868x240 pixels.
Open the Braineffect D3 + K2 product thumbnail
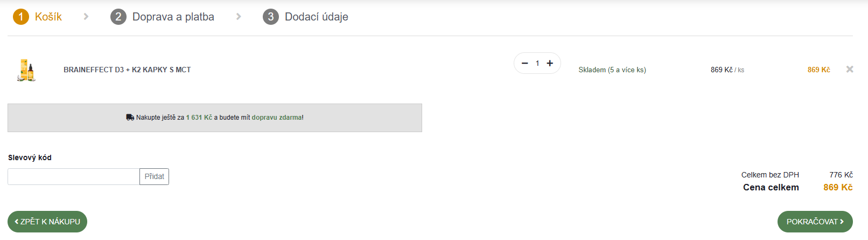click(x=27, y=70)
